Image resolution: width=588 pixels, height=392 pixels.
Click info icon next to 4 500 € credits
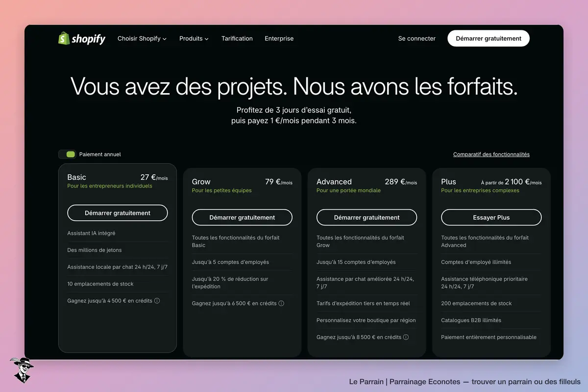(x=157, y=301)
